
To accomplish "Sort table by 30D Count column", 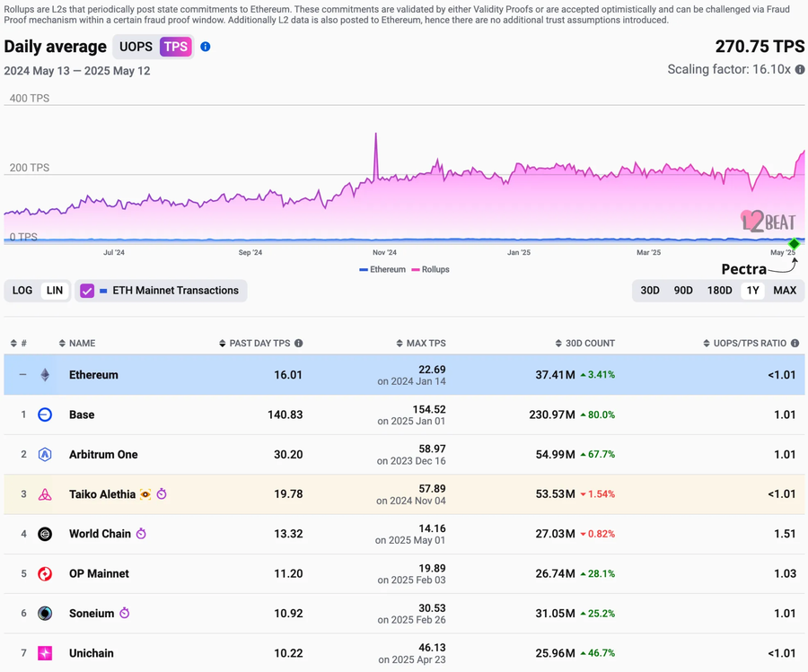I will tap(584, 343).
